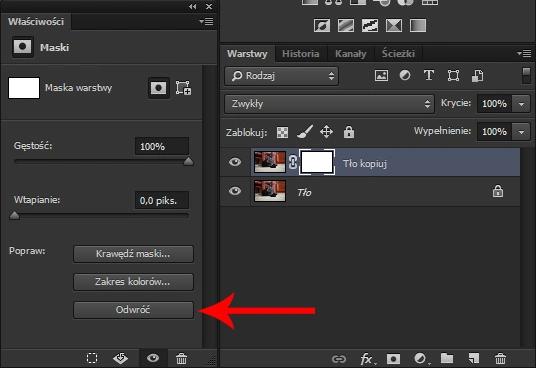The height and width of the screenshot is (368, 536).
Task: Delete layer with Layers panel trash icon
Action: coord(500,358)
